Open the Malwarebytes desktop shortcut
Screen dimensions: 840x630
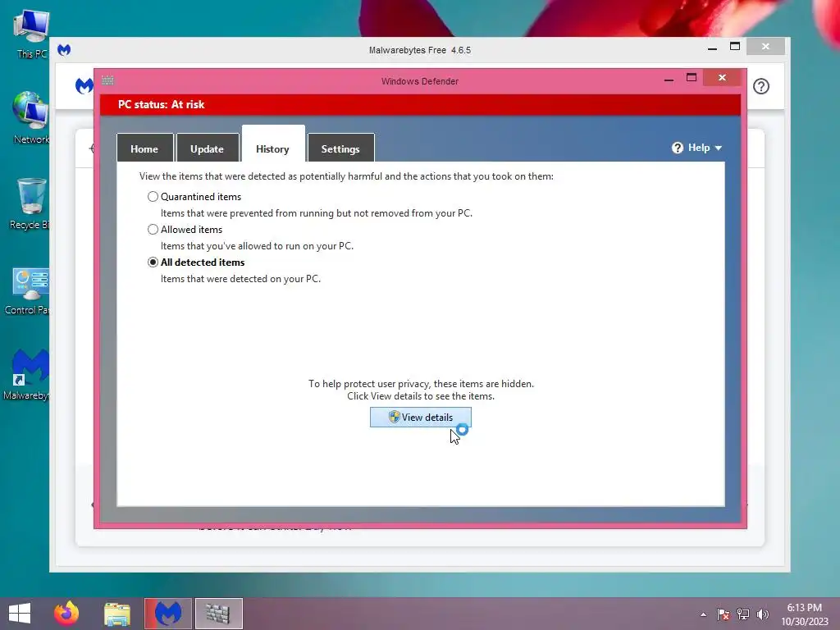[28, 375]
